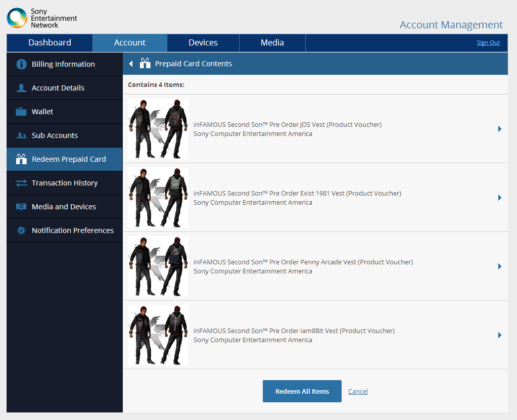
Task: Click the Notification Preferences burst icon
Action: tap(21, 230)
